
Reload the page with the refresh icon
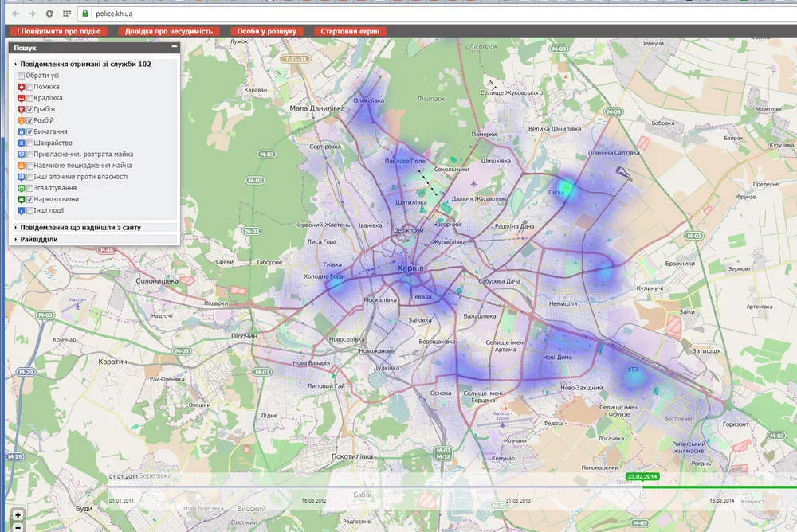(x=49, y=14)
